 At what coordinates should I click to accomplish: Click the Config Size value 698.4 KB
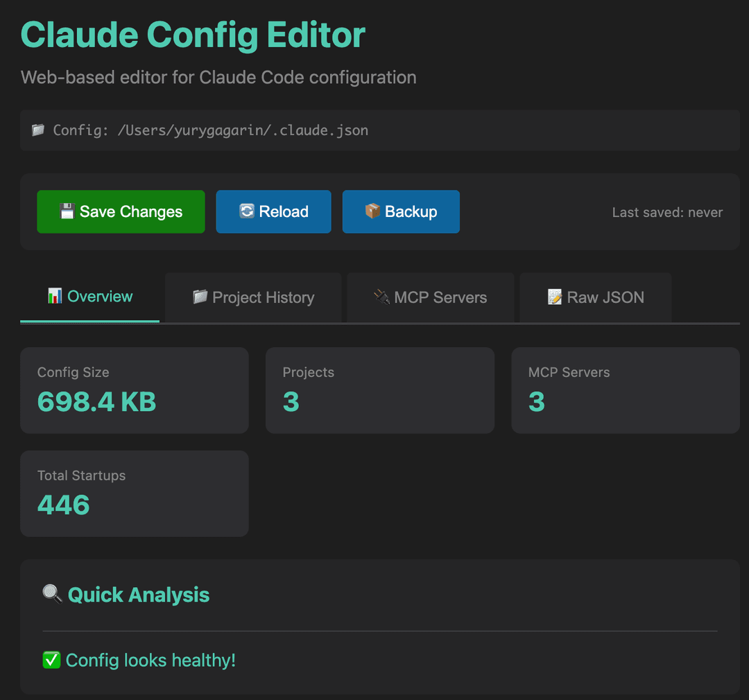coord(97,401)
